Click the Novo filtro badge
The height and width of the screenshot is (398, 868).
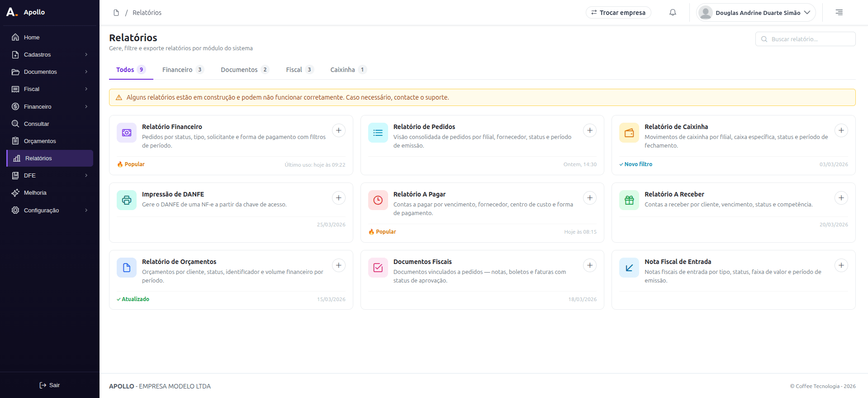(636, 164)
